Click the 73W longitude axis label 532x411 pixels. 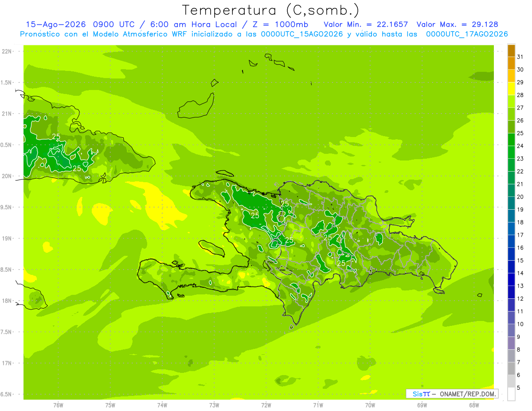(x=214, y=405)
